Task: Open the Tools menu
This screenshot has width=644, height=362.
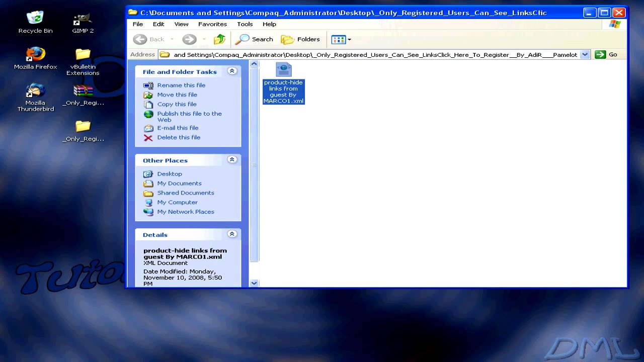Action: (x=245, y=24)
